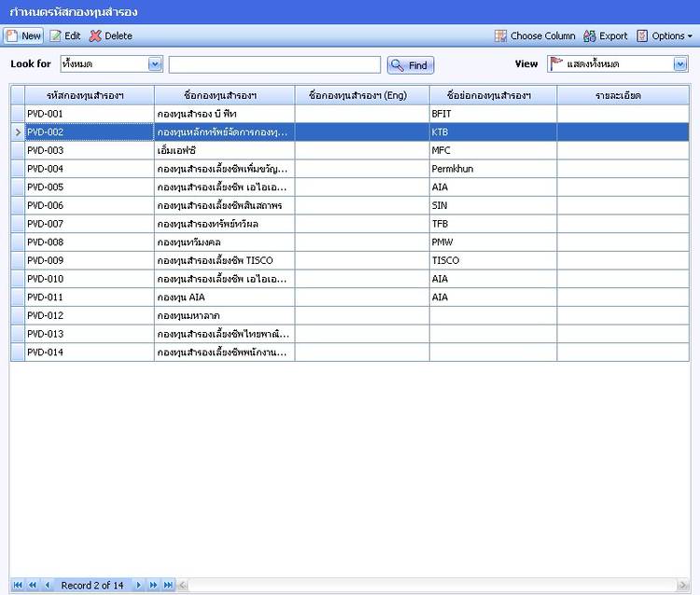Click the horizontal scrollbar left arrow

tap(183, 586)
